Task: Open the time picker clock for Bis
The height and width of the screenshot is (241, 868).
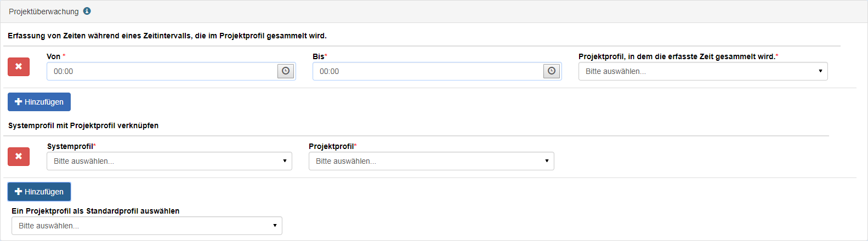Action: click(552, 71)
